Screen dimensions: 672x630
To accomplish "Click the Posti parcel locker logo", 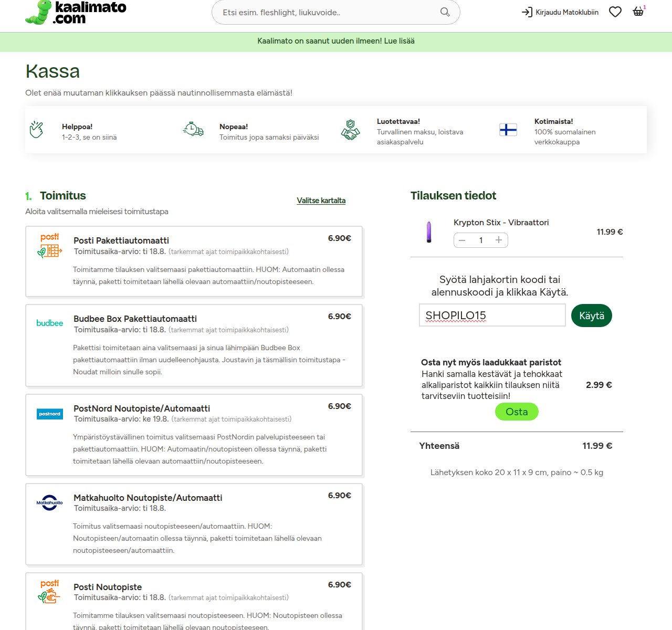I will pyautogui.click(x=50, y=245).
